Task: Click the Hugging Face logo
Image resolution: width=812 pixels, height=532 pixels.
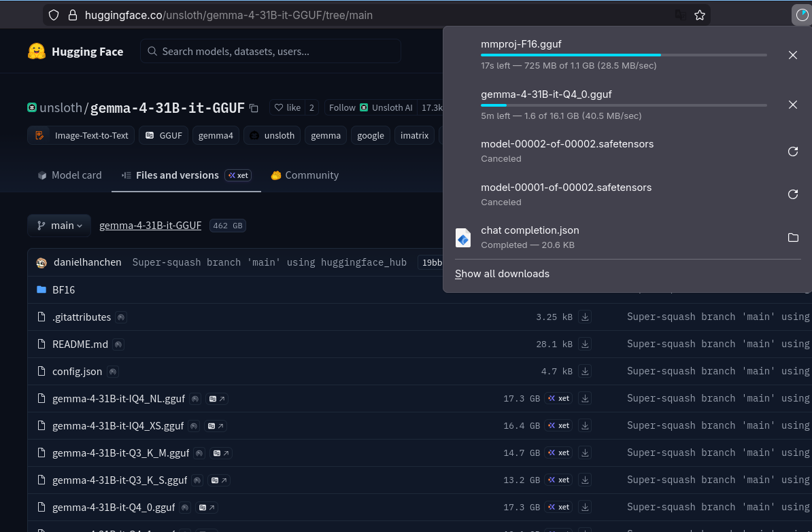Action: [x=75, y=51]
